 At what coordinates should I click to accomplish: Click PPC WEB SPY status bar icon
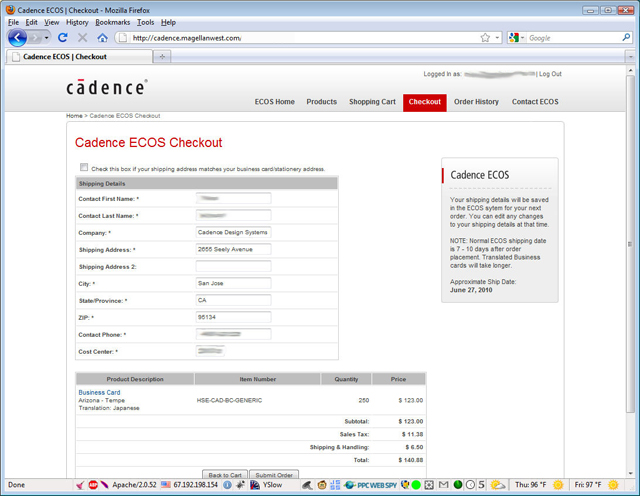[x=370, y=485]
